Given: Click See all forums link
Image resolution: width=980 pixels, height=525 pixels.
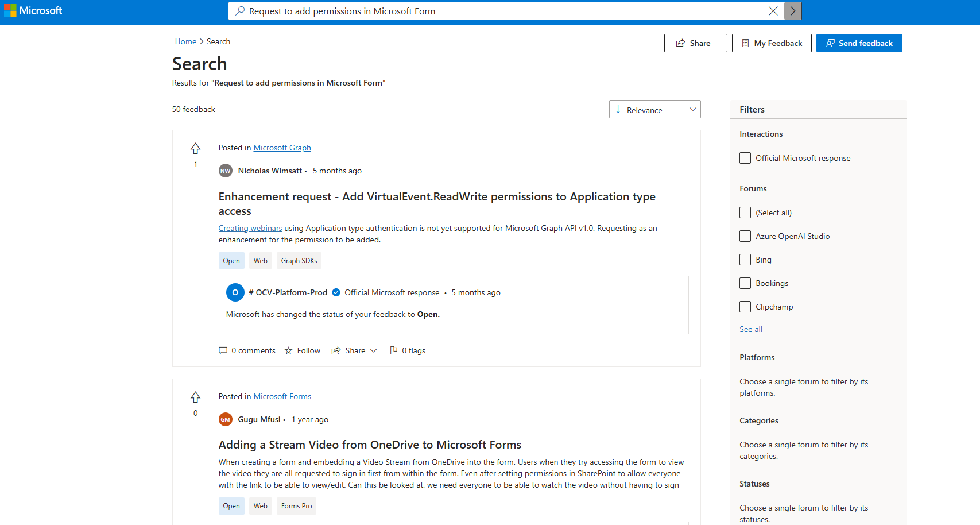Looking at the screenshot, I should click(x=751, y=329).
